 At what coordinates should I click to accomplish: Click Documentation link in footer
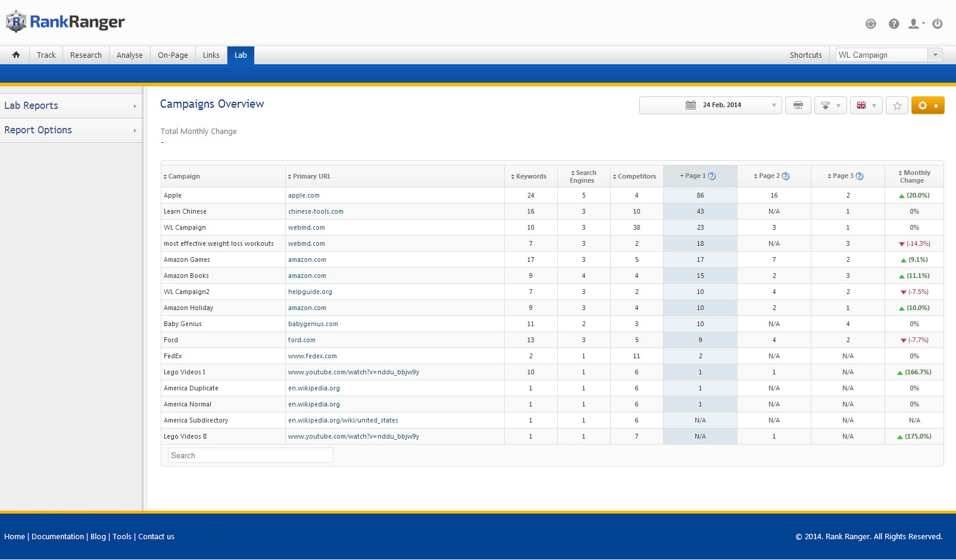coord(58,537)
